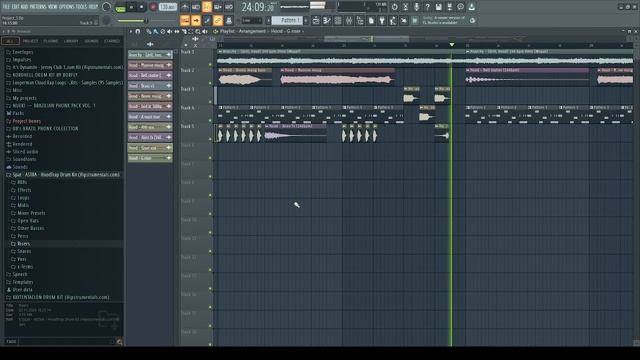Open the Playlist window icon
This screenshot has width=640, height=360.
pos(316,20)
